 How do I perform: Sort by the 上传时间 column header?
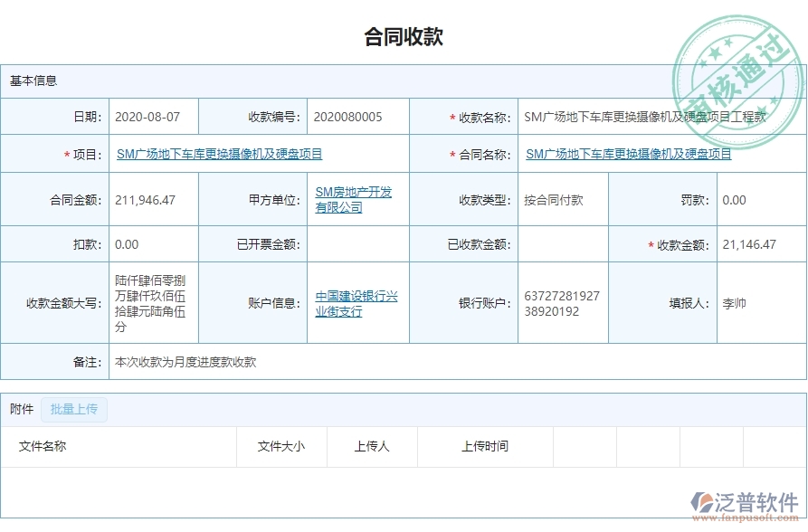[x=484, y=446]
